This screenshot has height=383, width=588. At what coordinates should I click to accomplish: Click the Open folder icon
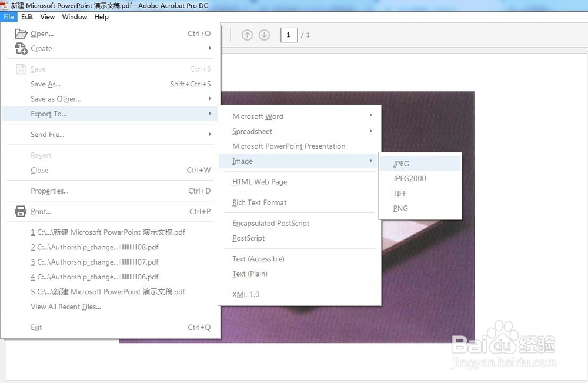[x=21, y=34]
